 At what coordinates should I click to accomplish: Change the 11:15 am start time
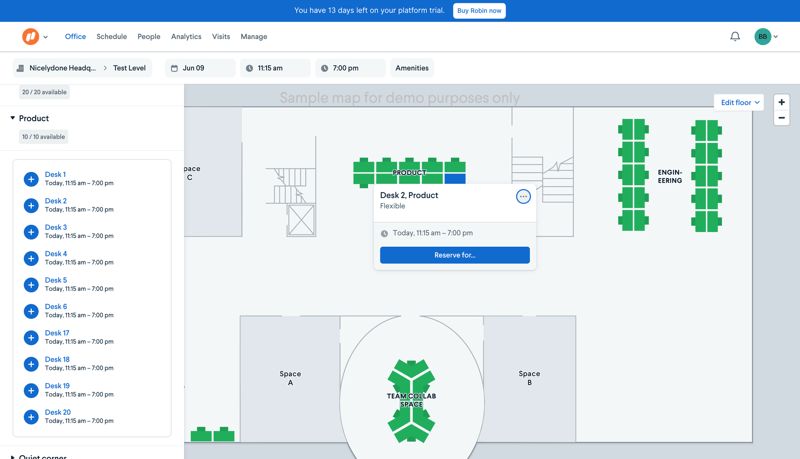coord(275,68)
